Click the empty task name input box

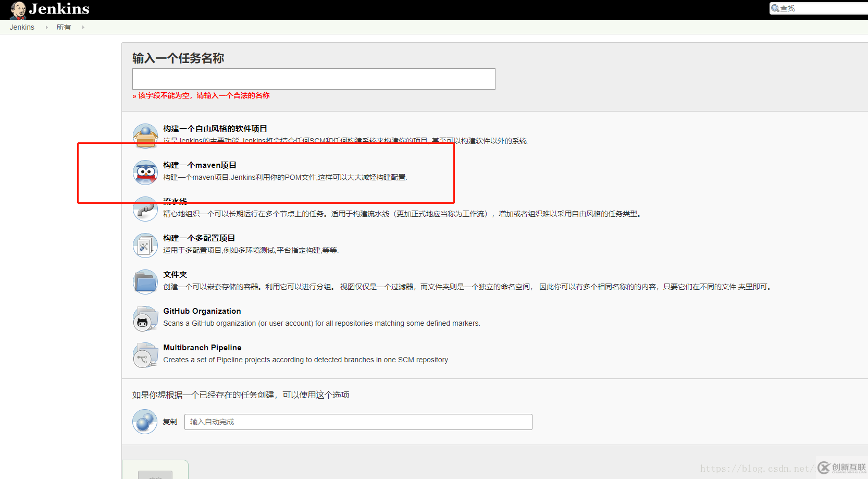[313, 79]
